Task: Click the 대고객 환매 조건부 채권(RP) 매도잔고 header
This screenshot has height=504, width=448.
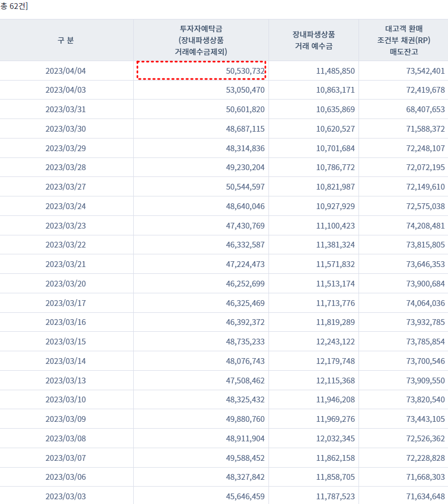Action: coord(404,40)
